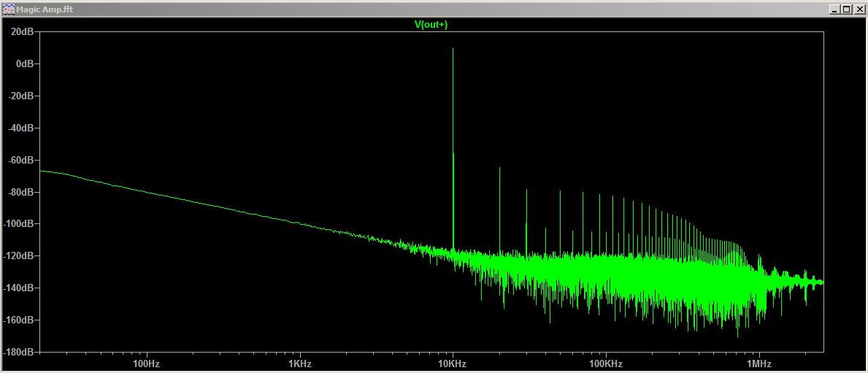
Task: Minimize the Magic Amp.fft window
Action: pos(834,9)
